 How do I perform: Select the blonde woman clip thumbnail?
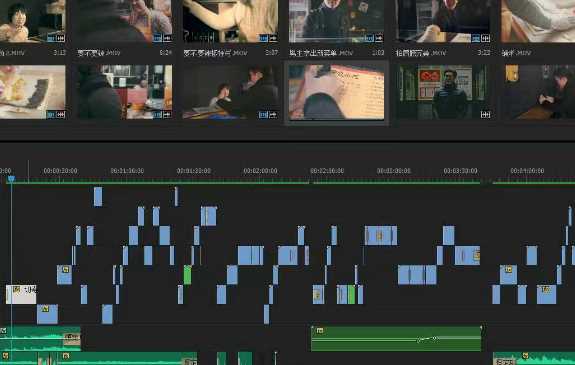[230, 21]
